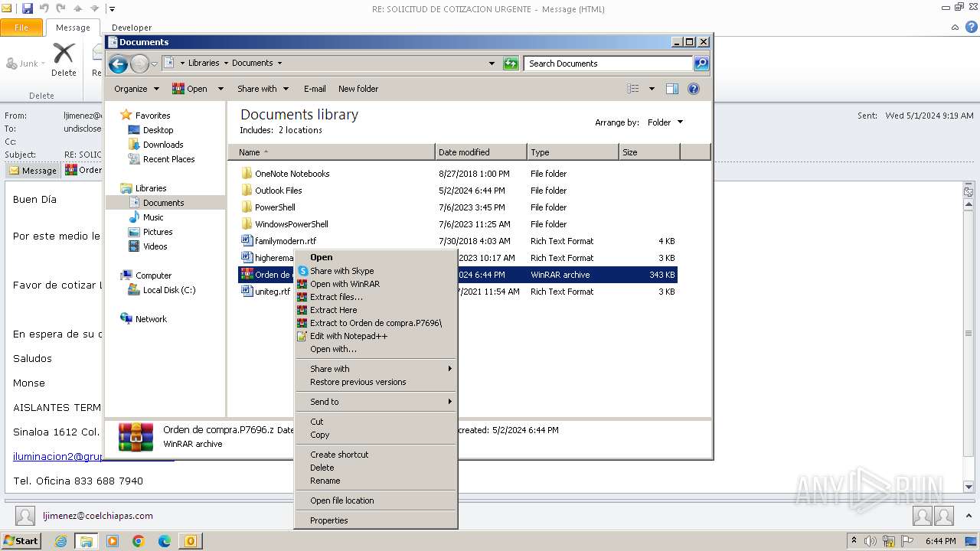The width and height of the screenshot is (980, 551).
Task: Open the OneNote Notebooks folder icon
Action: [x=247, y=173]
